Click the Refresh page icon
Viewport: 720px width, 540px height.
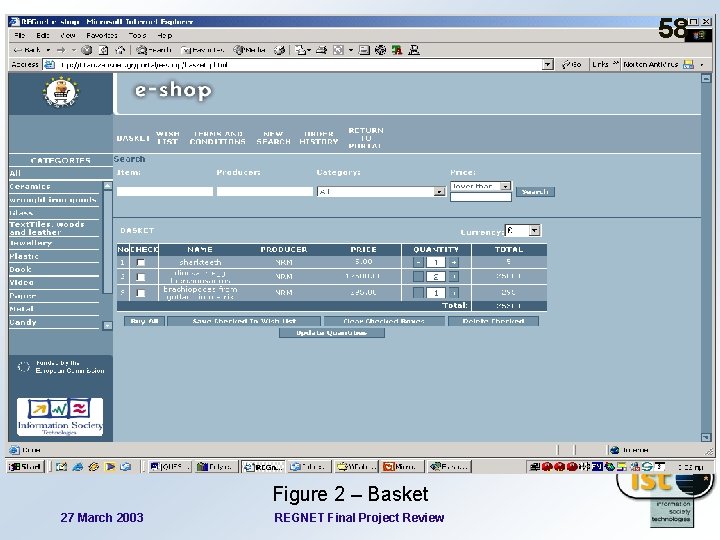[x=104, y=50]
